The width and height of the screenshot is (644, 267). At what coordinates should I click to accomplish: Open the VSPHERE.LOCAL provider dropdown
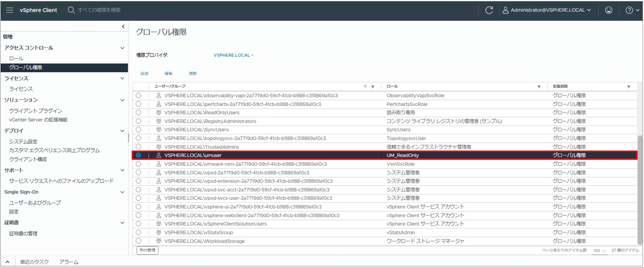tap(234, 55)
